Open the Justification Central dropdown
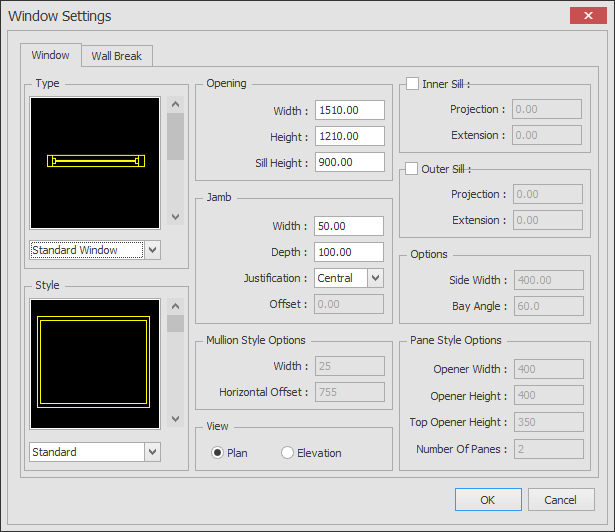Image resolution: width=615 pixels, height=532 pixels. (375, 278)
